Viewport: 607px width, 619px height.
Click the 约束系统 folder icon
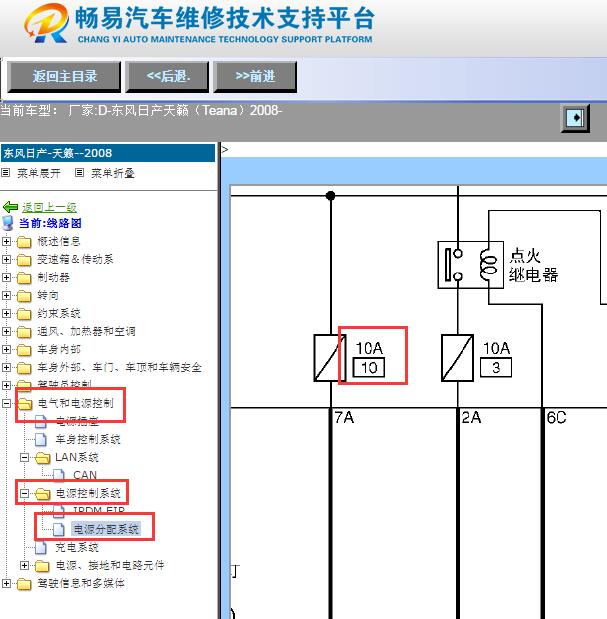[24, 314]
